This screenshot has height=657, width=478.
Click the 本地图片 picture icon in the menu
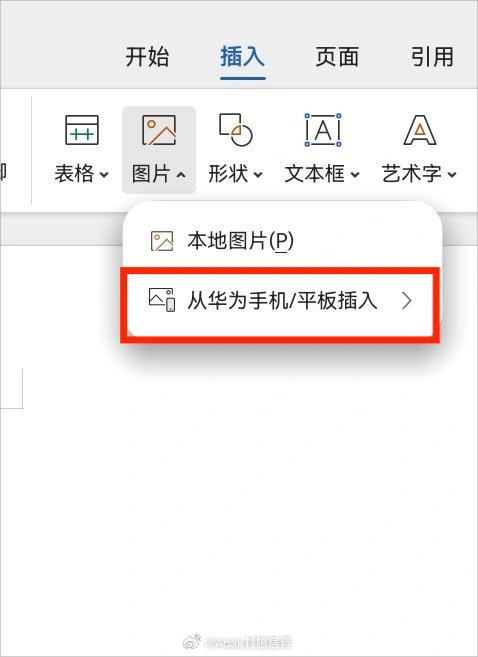click(x=162, y=241)
